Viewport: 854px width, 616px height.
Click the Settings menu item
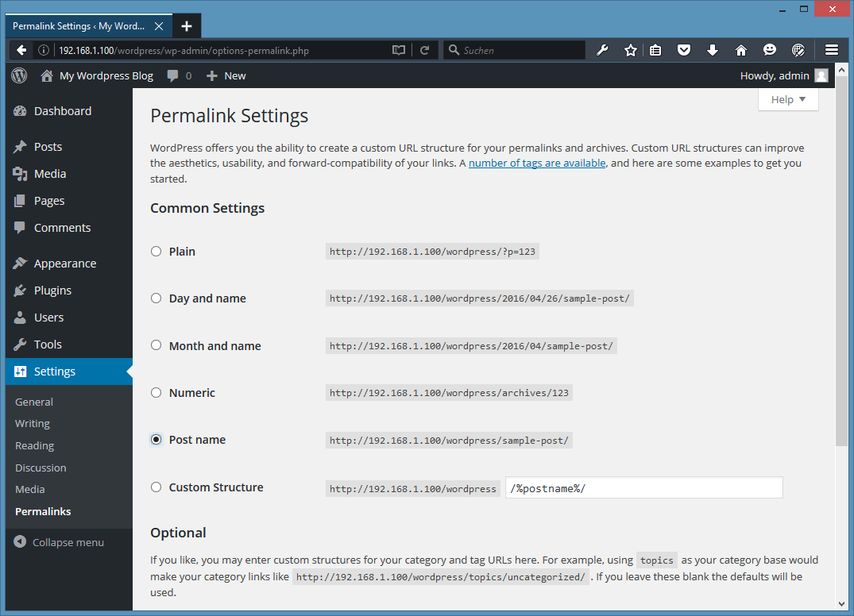tap(68, 372)
